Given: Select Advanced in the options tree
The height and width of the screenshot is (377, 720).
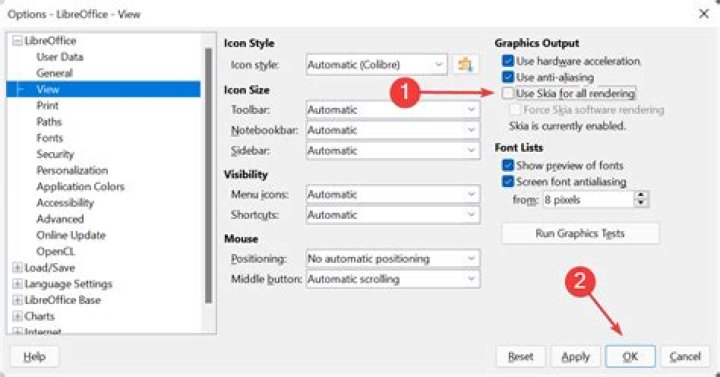Looking at the screenshot, I should point(60,219).
